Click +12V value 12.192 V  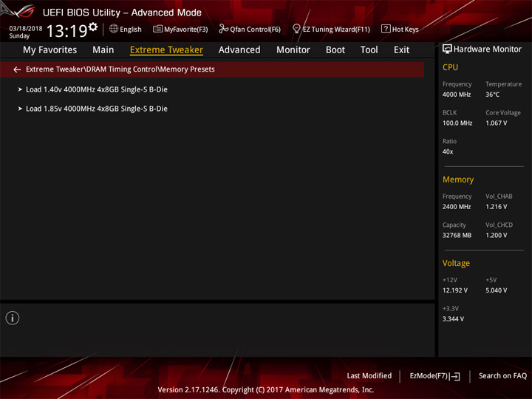[x=454, y=290]
